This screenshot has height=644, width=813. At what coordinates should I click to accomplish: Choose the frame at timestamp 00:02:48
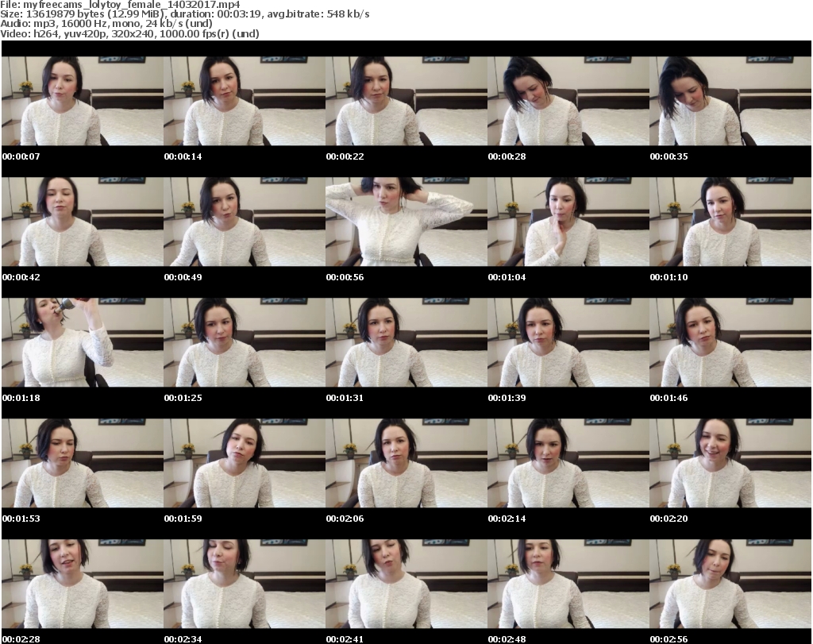[568, 584]
